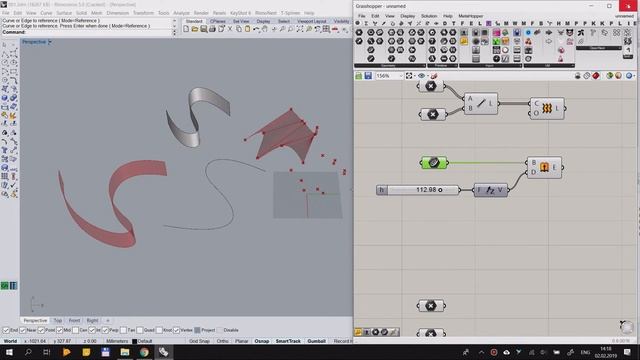The image size is (640, 360).
Task: Click the Task View icon on taskbar
Action: pos(47,352)
